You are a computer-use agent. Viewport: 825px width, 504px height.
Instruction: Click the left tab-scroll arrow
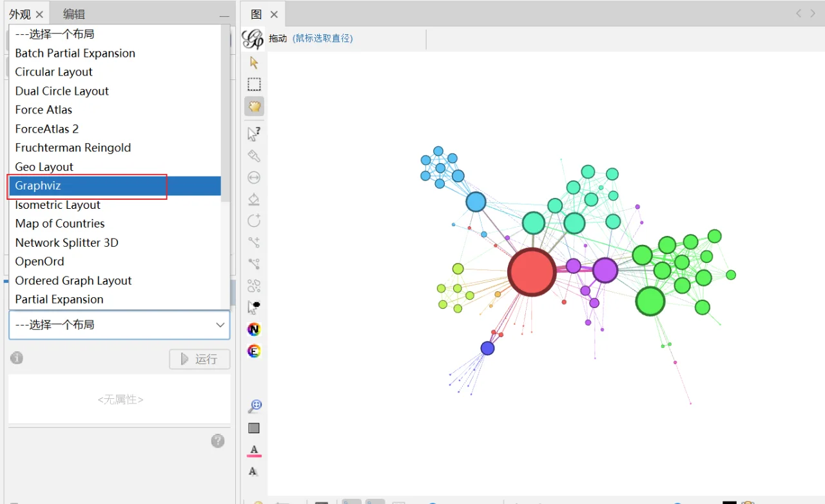[x=799, y=13]
